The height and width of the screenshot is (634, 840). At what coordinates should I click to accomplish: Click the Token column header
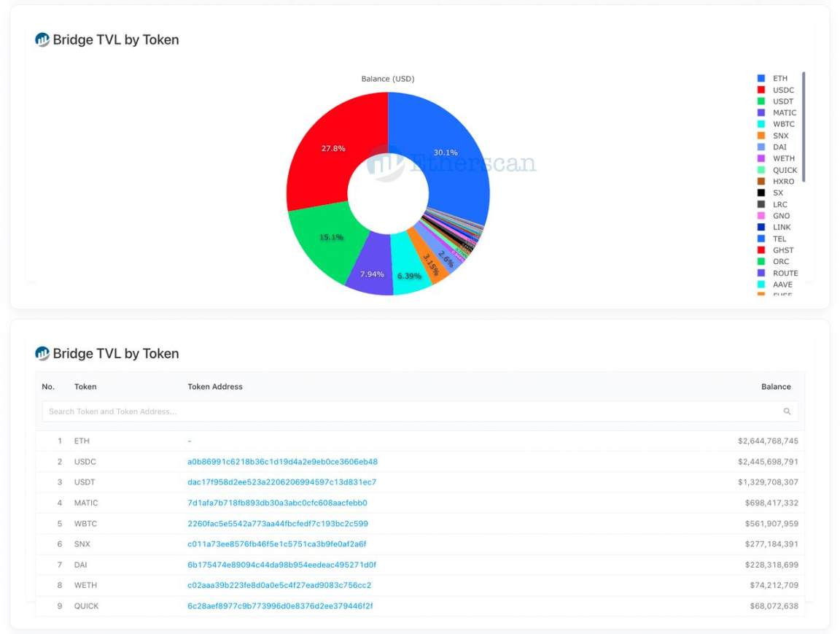tap(85, 387)
